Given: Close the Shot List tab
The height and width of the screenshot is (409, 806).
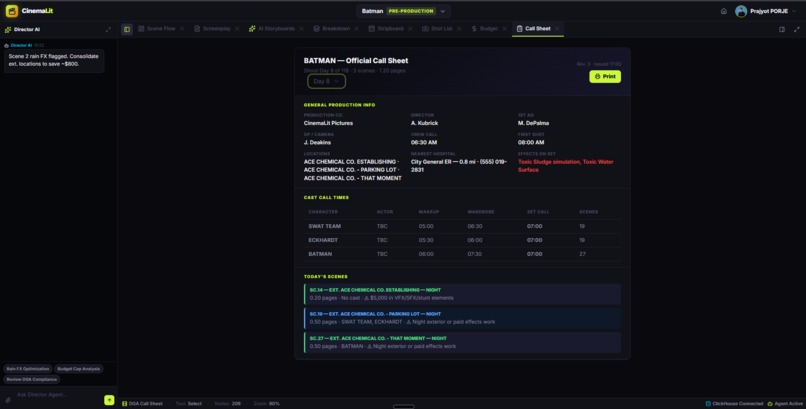Looking at the screenshot, I should [x=459, y=29].
